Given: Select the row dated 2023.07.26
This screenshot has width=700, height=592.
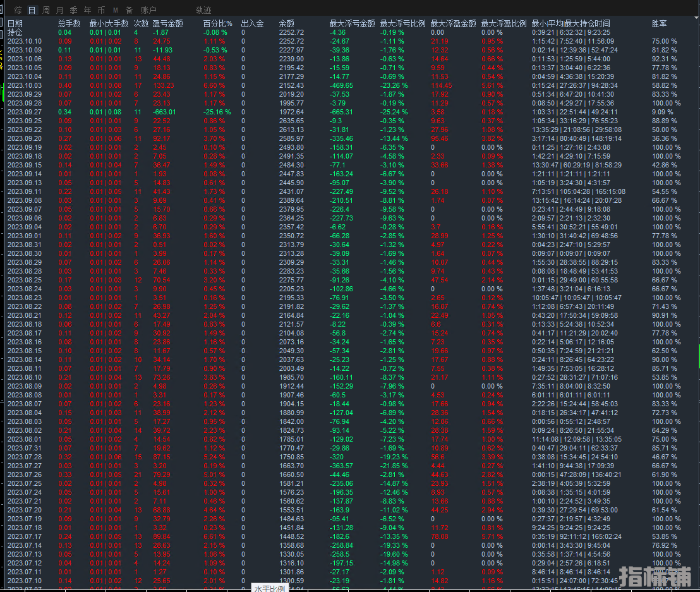Looking at the screenshot, I should pyautogui.click(x=351, y=474).
